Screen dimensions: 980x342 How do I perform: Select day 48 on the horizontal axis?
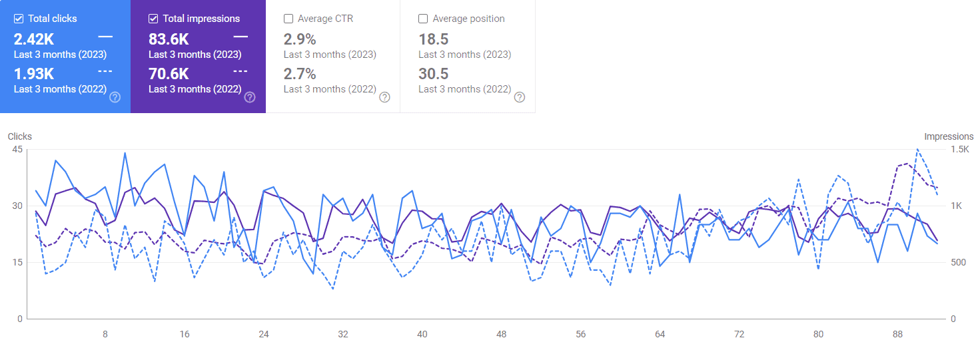pos(502,335)
